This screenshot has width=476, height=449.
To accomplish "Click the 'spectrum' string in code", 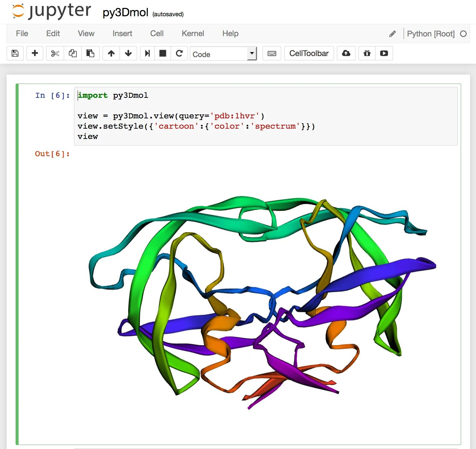I will (275, 126).
